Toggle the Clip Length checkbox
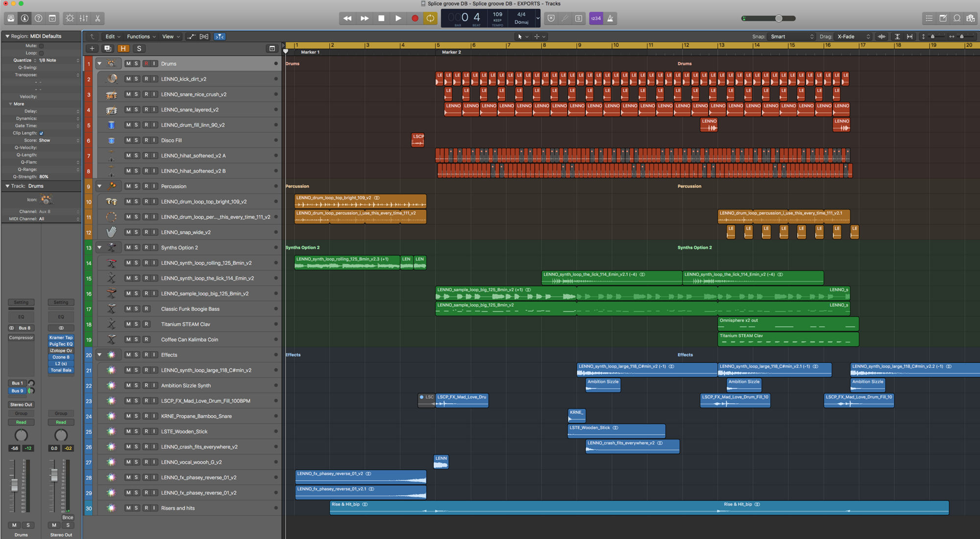980x539 pixels. click(x=41, y=133)
